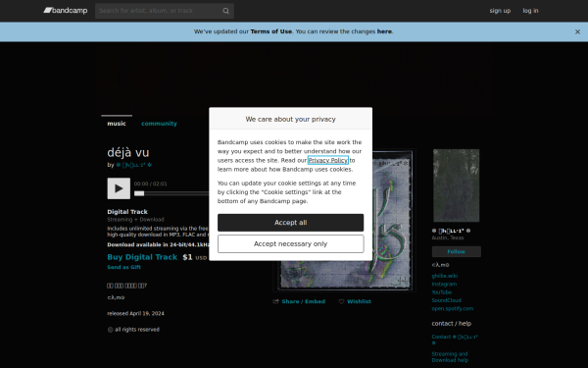This screenshot has height=368, width=588.
Task: Open the Contact artist link
Action: 455,340
